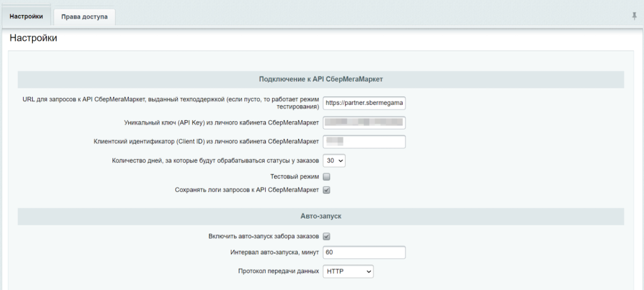This screenshot has height=290, width=644.
Task: Click the Client ID input field
Action: (364, 141)
